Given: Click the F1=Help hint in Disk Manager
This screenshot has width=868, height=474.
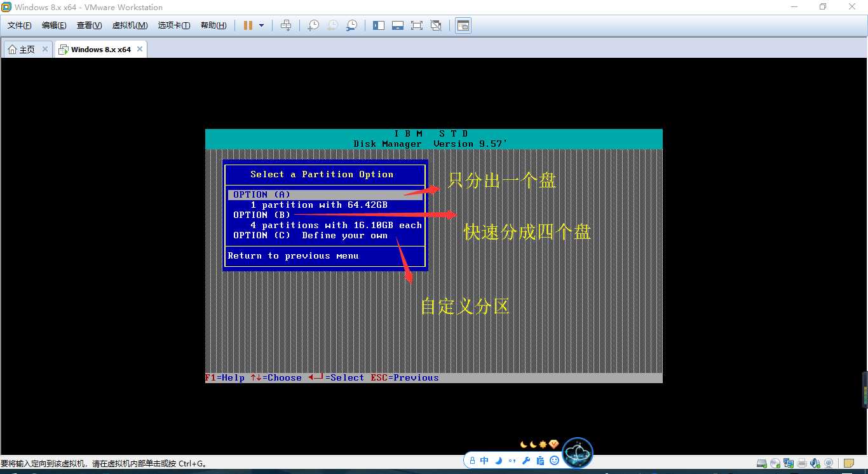Looking at the screenshot, I should pyautogui.click(x=225, y=377).
